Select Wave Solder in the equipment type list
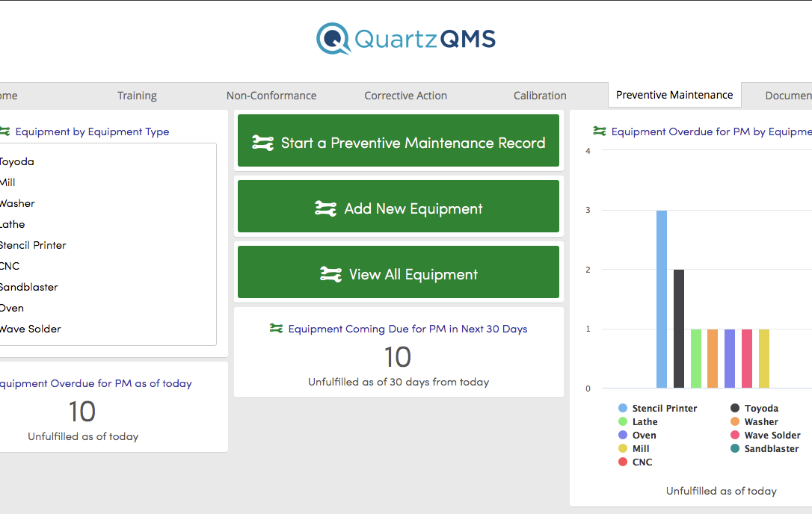812x514 pixels. pos(30,329)
